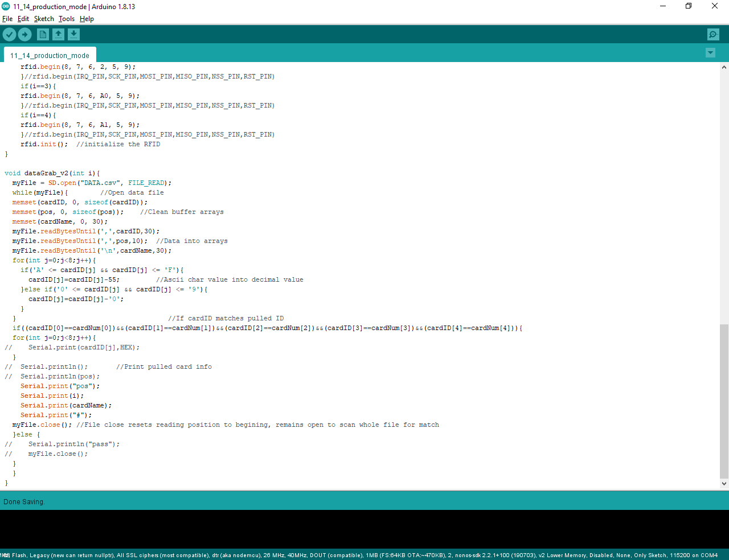Select the 11_14_production_mode tab
The height and width of the screenshot is (560, 729).
point(50,55)
